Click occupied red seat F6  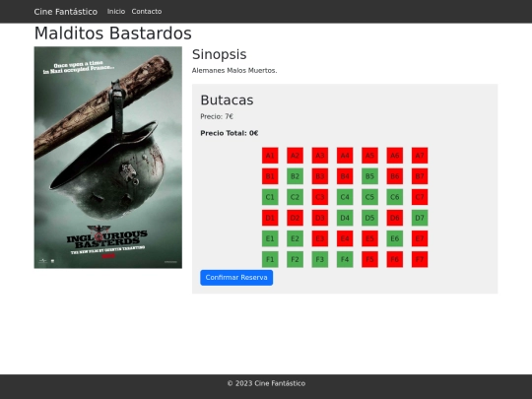click(395, 259)
